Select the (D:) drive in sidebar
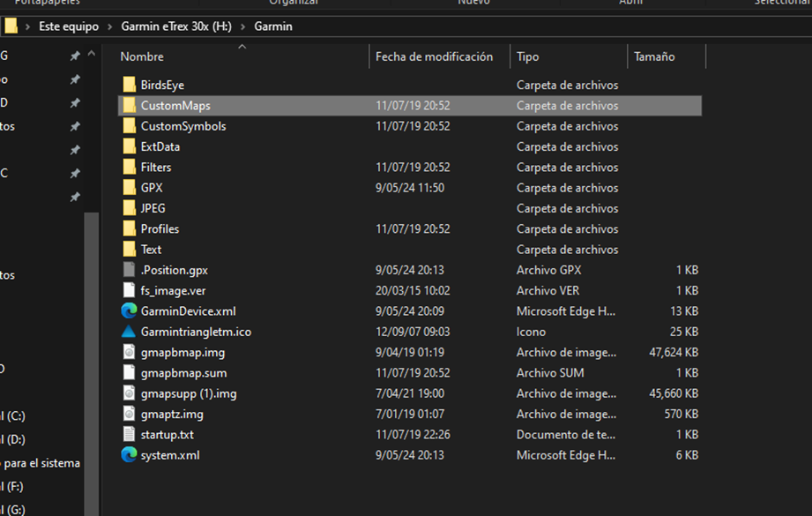The image size is (812, 516). click(x=13, y=439)
